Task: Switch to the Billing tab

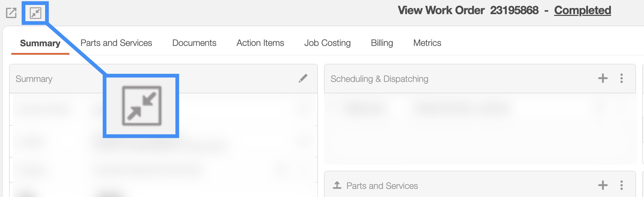Action: pyautogui.click(x=382, y=43)
